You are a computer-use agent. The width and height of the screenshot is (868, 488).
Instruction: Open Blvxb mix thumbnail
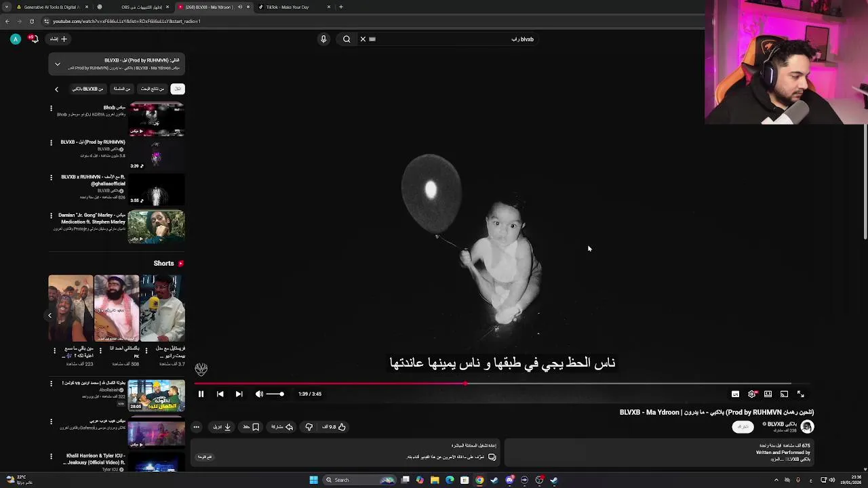point(156,119)
